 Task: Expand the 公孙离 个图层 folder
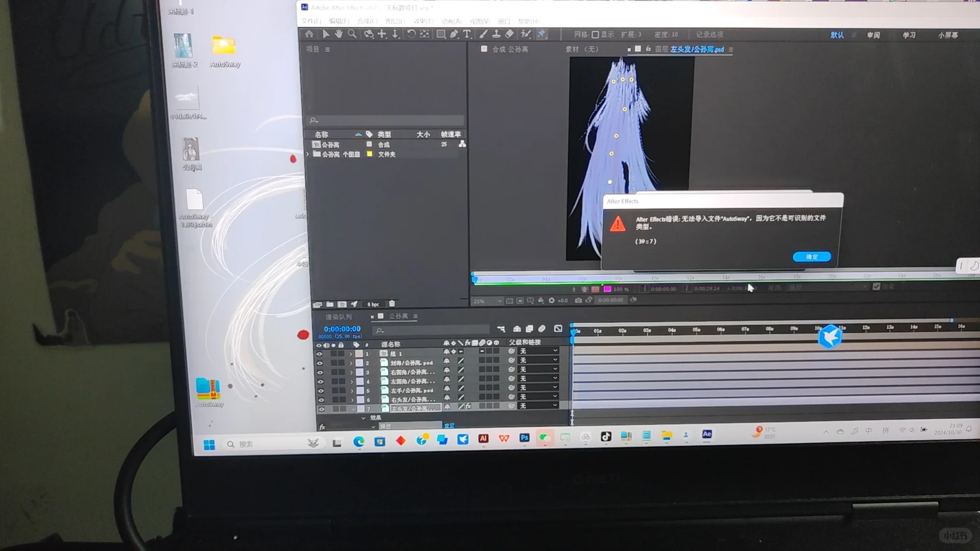pos(308,154)
